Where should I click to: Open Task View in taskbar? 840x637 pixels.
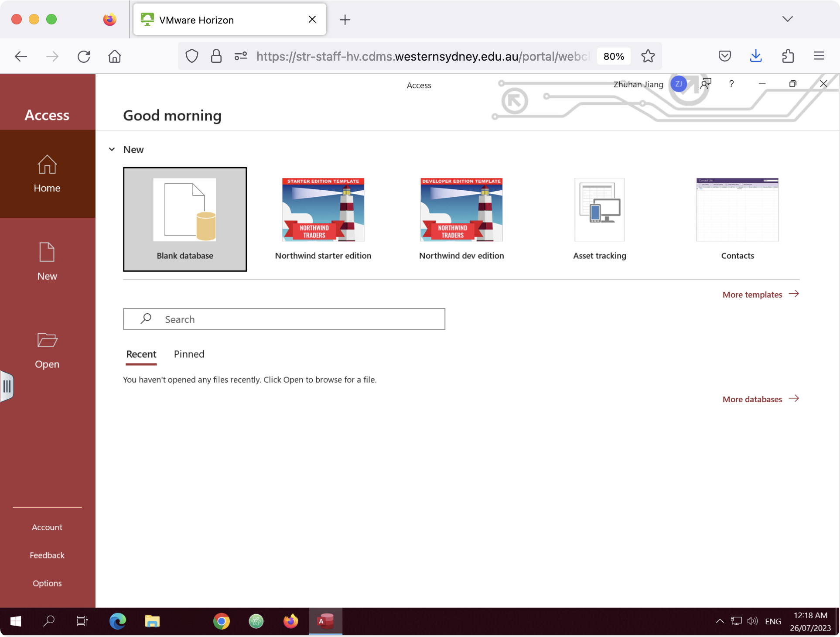click(x=82, y=621)
